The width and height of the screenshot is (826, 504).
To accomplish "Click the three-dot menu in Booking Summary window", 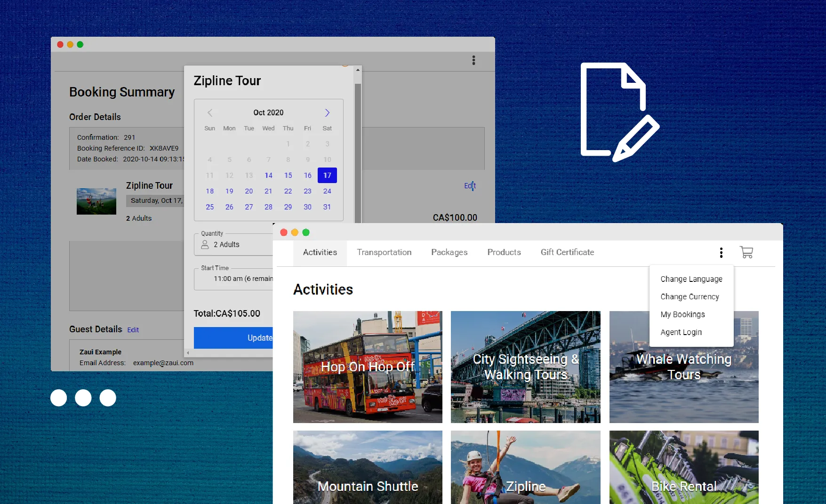I will [x=473, y=60].
